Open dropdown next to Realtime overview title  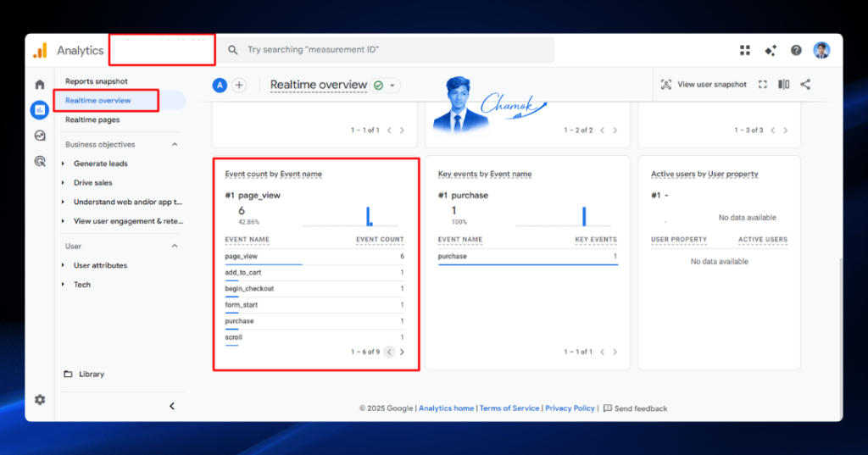[392, 86]
